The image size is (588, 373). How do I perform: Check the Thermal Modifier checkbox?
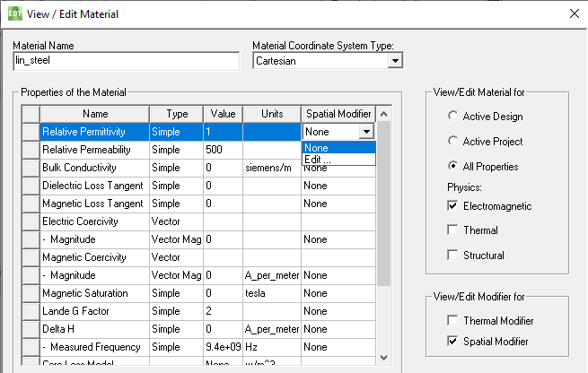point(452,321)
